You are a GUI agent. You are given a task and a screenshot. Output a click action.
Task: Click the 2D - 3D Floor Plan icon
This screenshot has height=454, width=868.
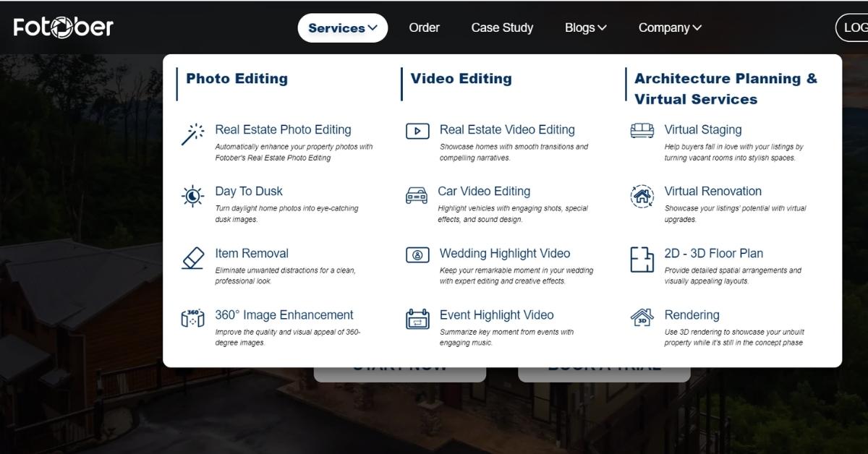click(x=642, y=259)
